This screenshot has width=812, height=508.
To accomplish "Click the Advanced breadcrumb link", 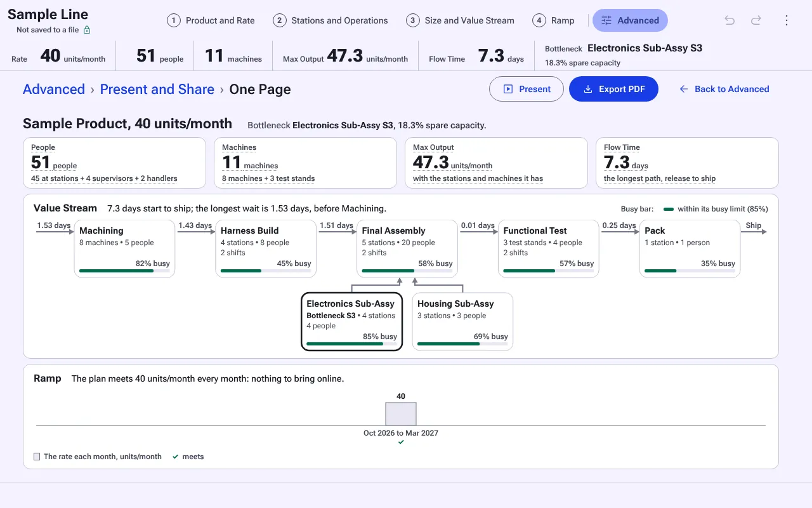I will 54,90.
